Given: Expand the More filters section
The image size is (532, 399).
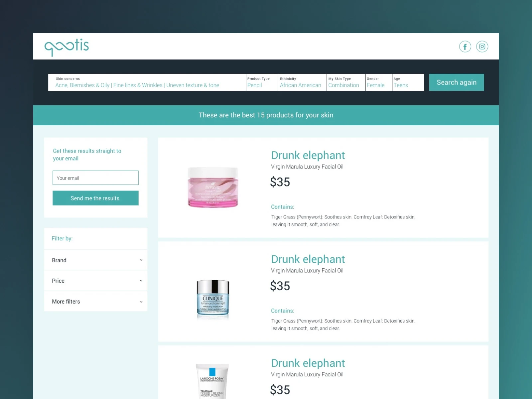Looking at the screenshot, I should pyautogui.click(x=96, y=302).
